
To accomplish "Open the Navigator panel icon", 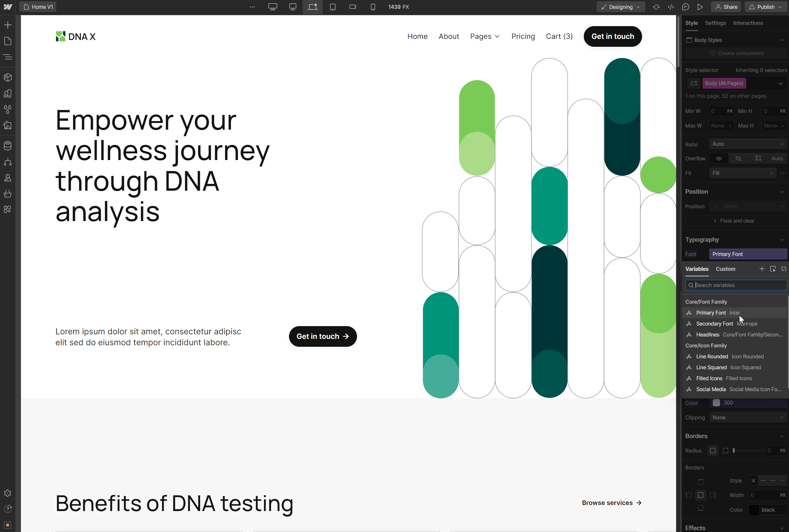I will (x=8, y=57).
